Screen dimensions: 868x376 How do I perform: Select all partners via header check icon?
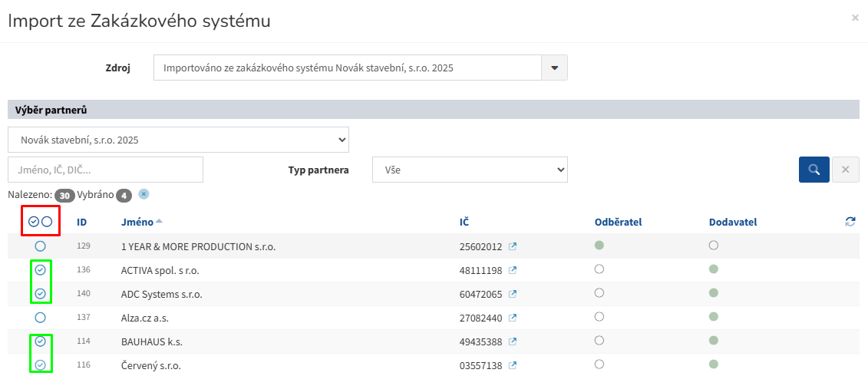[x=34, y=222]
